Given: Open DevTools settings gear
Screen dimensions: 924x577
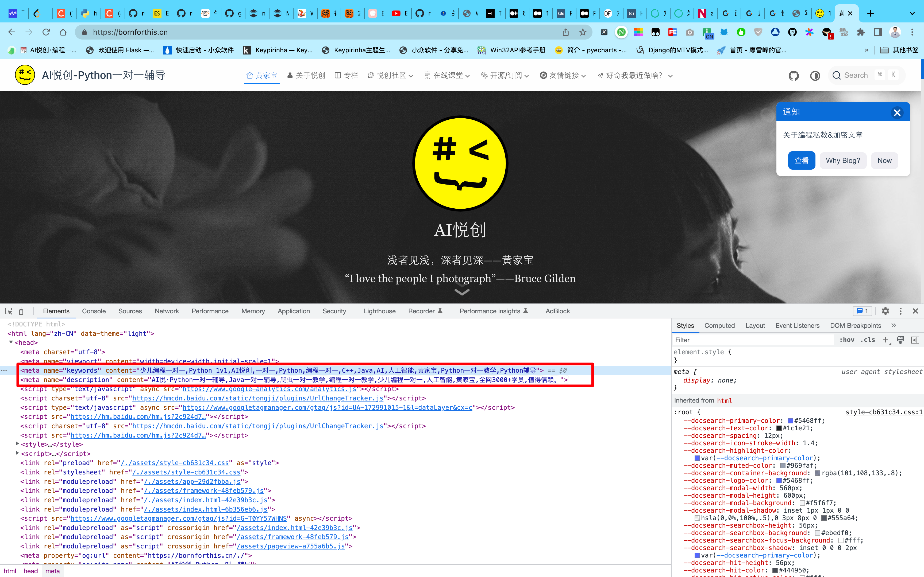Looking at the screenshot, I should [x=885, y=311].
